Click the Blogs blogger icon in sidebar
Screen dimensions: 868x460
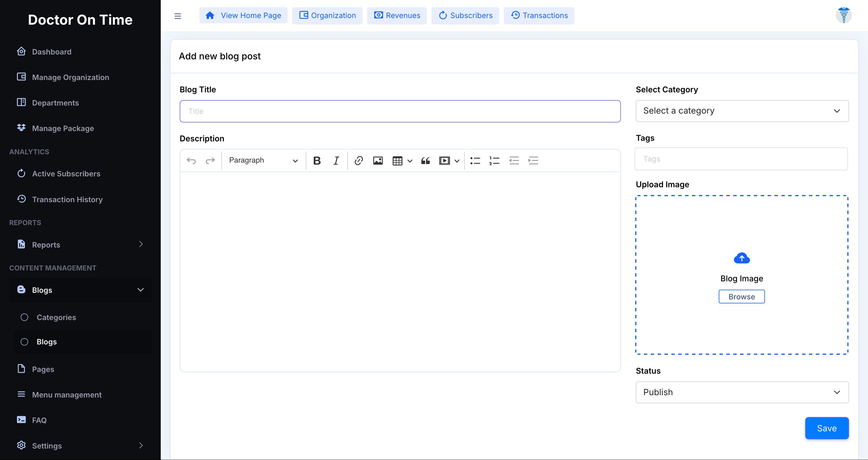[21, 289]
